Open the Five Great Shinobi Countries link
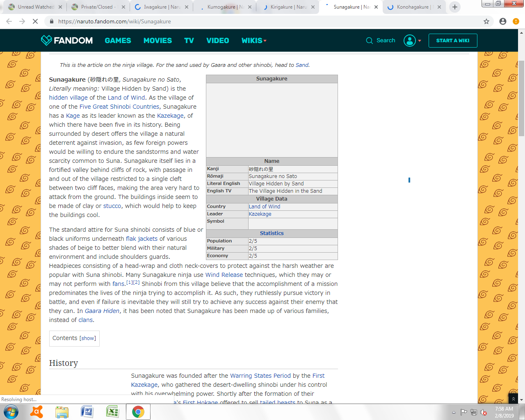 tap(119, 107)
